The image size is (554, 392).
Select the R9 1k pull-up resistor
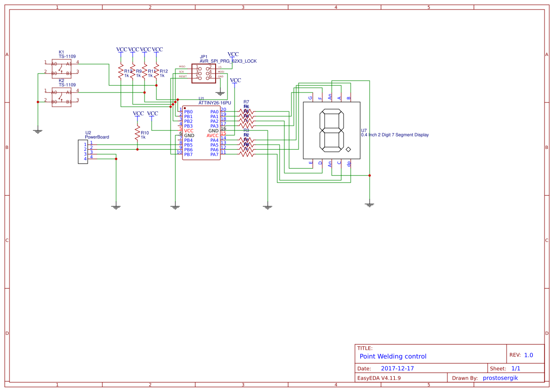click(x=133, y=71)
